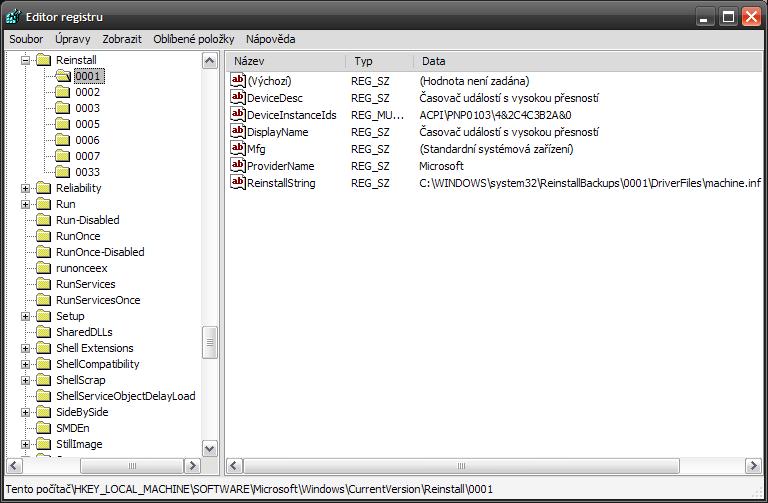Expand the Run key
The image size is (768, 503).
tap(25, 204)
